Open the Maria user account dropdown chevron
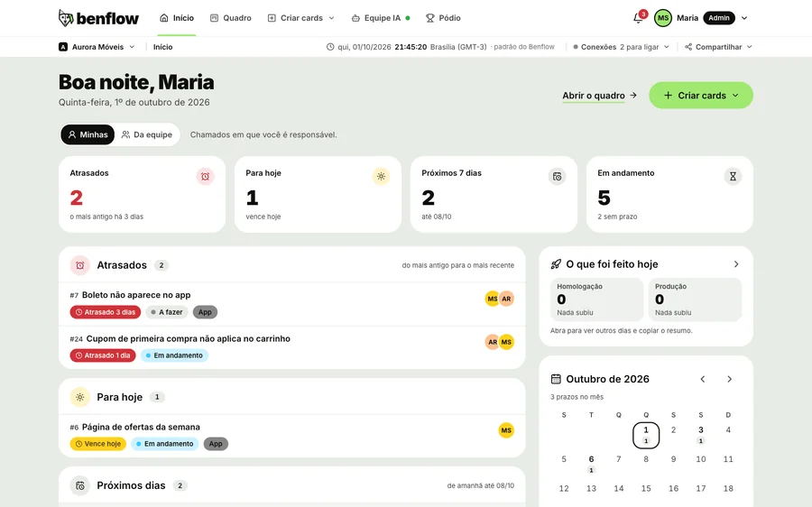Screen dimensions: 812x507 pos(744,18)
